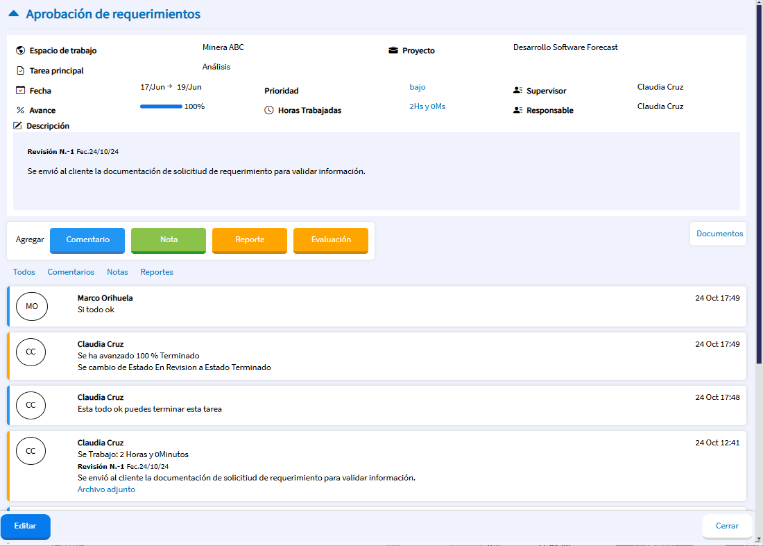This screenshot has height=546, width=763.
Task: Click the Avance 100% progress bar
Action: 161,106
